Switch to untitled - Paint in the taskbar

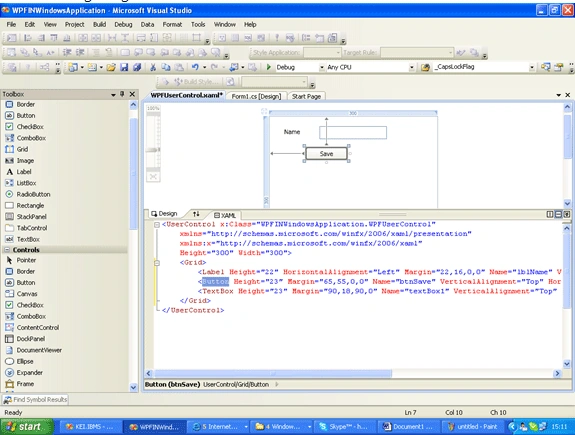coord(472,427)
